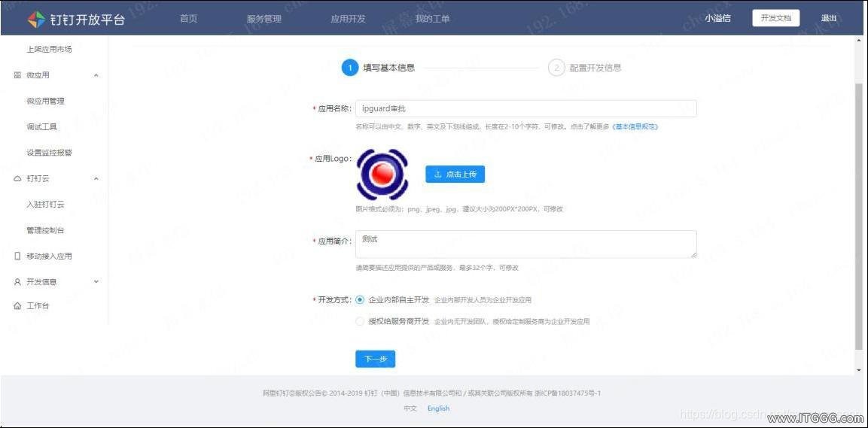This screenshot has width=868, height=428.
Task: Click the 点击上传 upload button
Action: coord(455,175)
